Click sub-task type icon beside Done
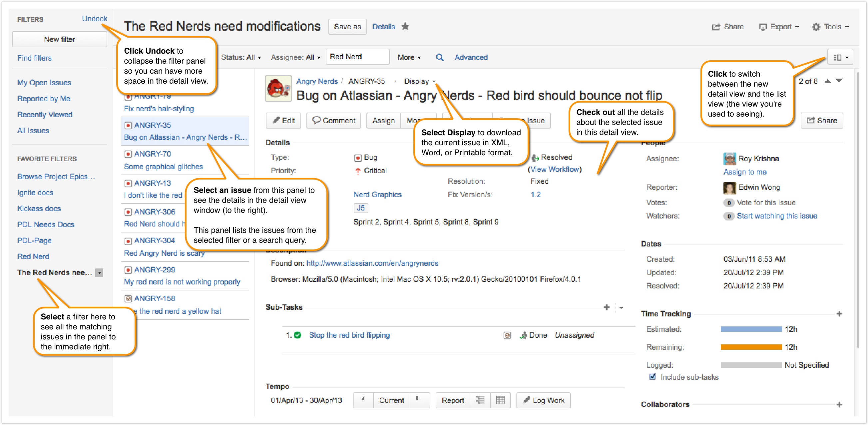Image resolution: width=868 pixels, height=425 pixels. [x=507, y=335]
